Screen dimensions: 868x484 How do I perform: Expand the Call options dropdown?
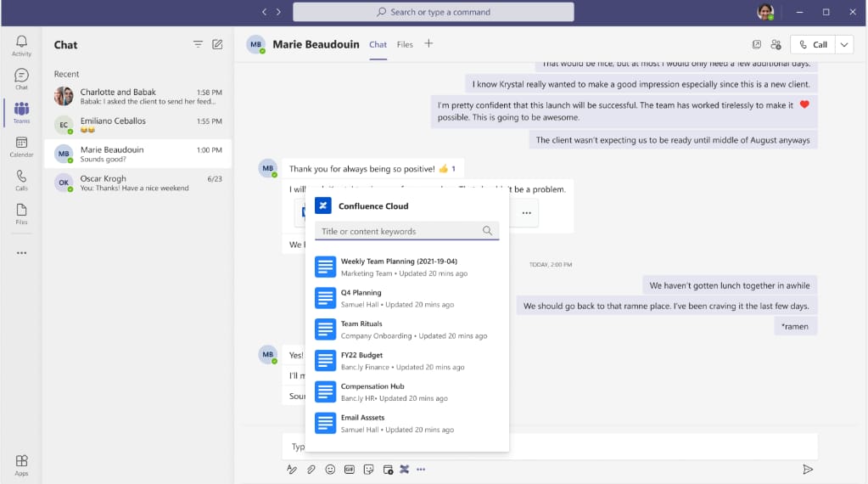click(x=844, y=44)
